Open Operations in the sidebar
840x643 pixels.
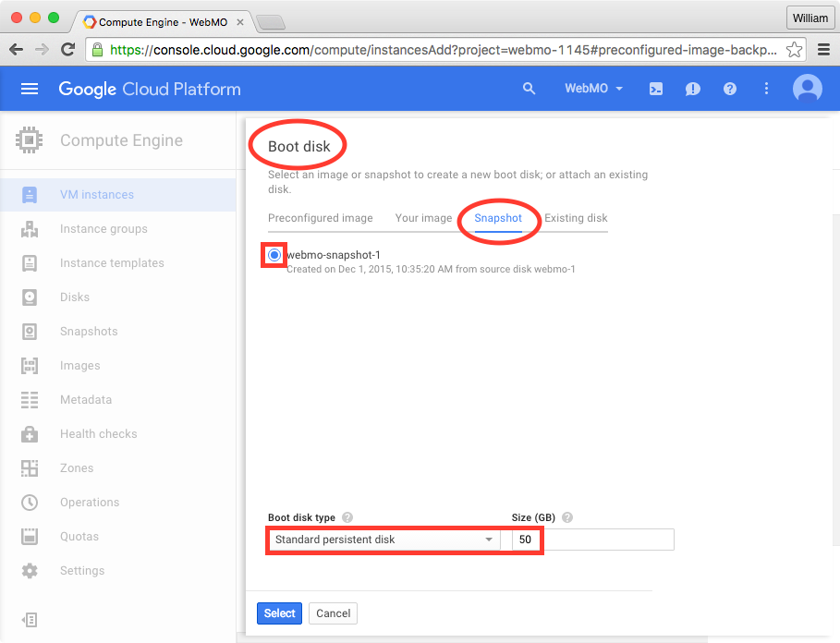click(x=118, y=503)
